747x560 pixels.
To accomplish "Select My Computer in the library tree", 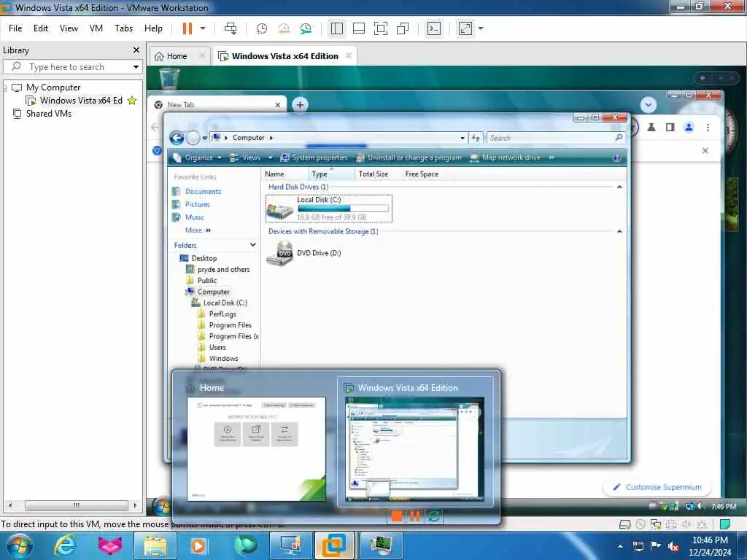I will click(x=53, y=87).
